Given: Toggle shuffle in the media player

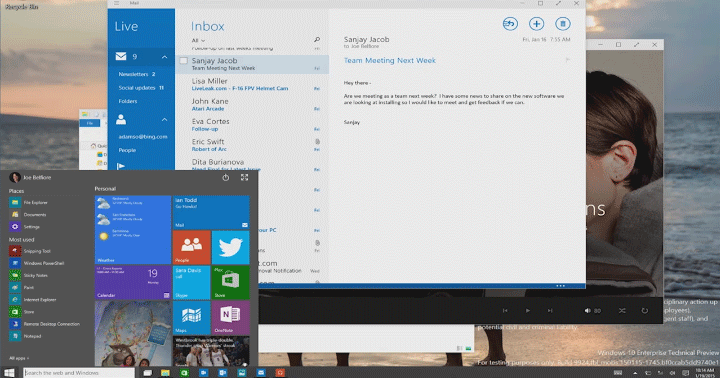Looking at the screenshot, I should point(622,310).
